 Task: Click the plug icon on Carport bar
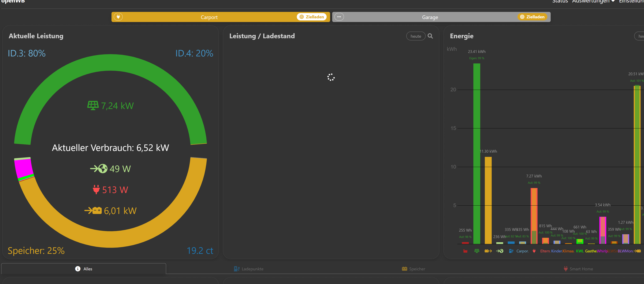point(118,17)
